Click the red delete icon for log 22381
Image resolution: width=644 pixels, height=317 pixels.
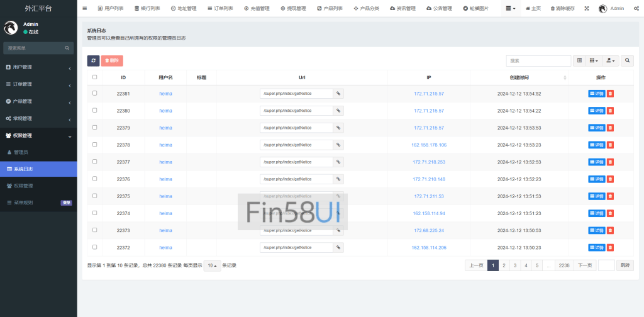pyautogui.click(x=611, y=94)
